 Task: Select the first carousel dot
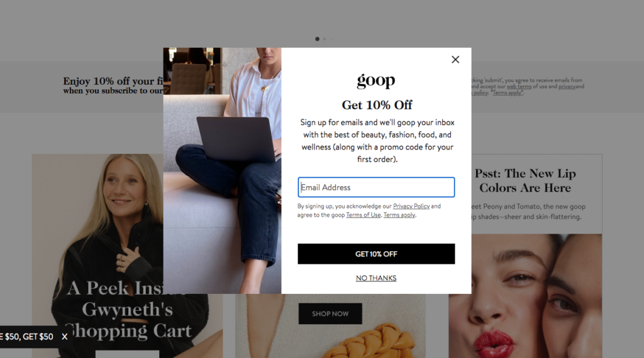pos(317,39)
